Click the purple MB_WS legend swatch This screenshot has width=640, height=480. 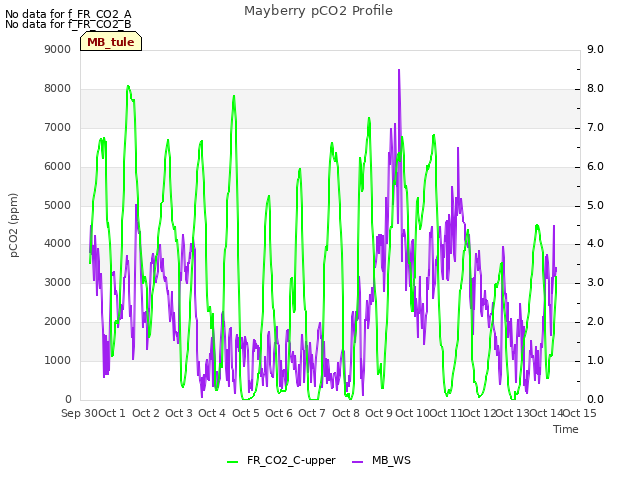(x=357, y=462)
